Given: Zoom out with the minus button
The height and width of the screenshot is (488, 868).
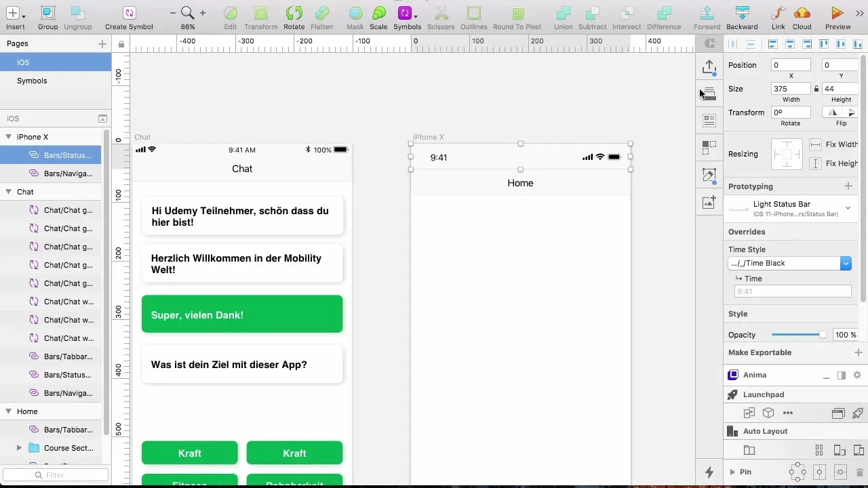Looking at the screenshot, I should 173,13.
